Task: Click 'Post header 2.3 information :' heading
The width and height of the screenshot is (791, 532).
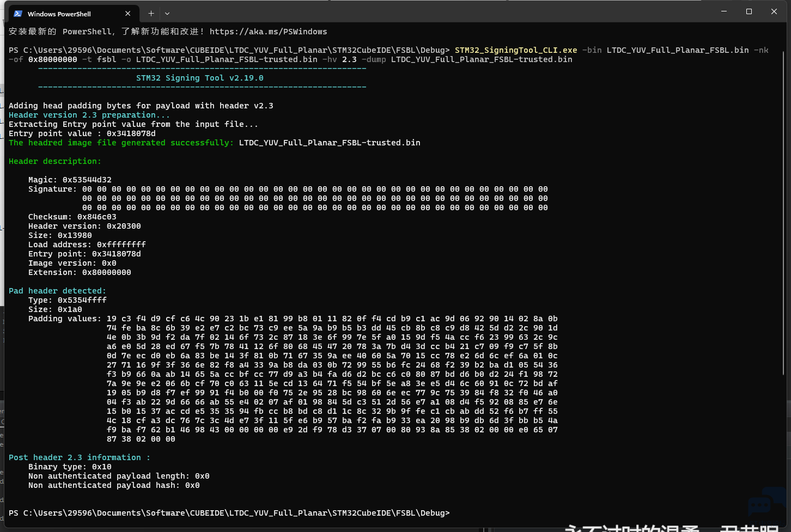Action: [x=80, y=457]
